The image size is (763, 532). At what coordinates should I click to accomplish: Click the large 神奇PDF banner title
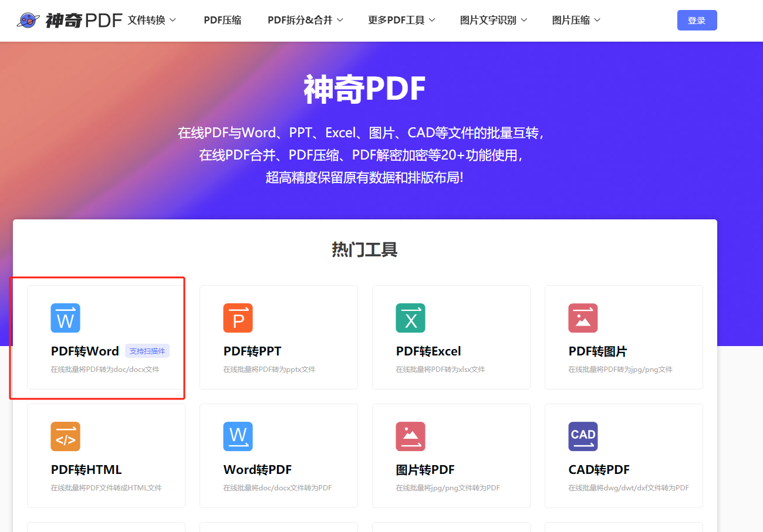coord(364,90)
